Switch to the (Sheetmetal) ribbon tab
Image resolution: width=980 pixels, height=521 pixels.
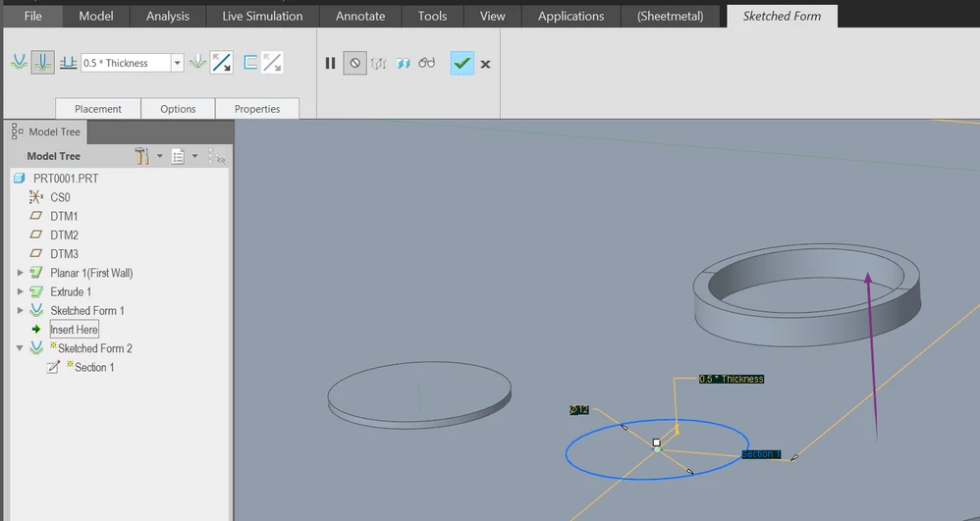pos(670,17)
